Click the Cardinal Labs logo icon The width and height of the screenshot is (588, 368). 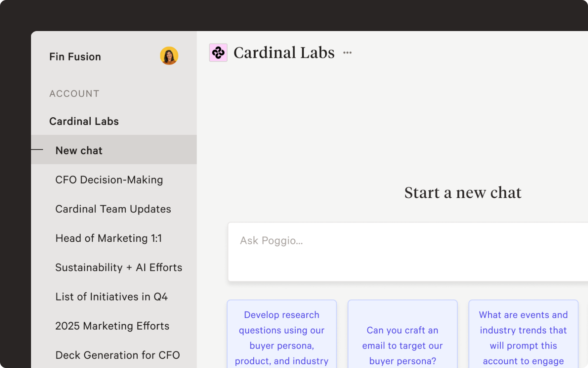point(218,53)
